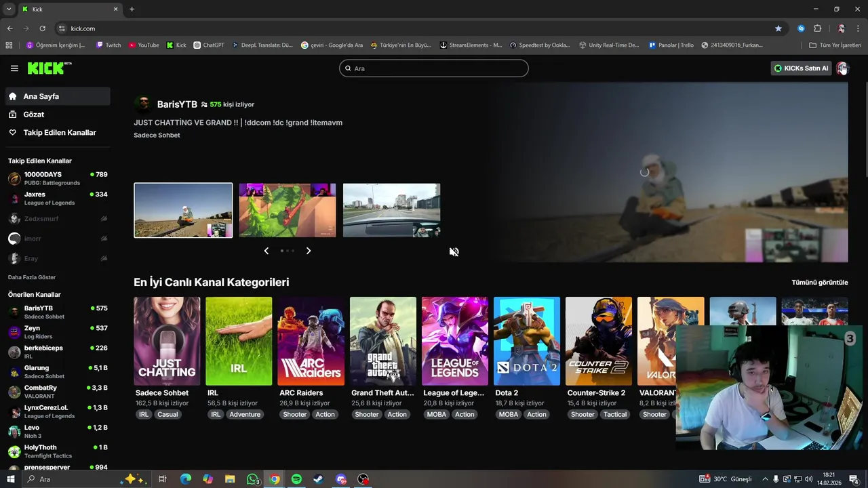Click the Ara search field
The height and width of the screenshot is (488, 868).
(434, 68)
